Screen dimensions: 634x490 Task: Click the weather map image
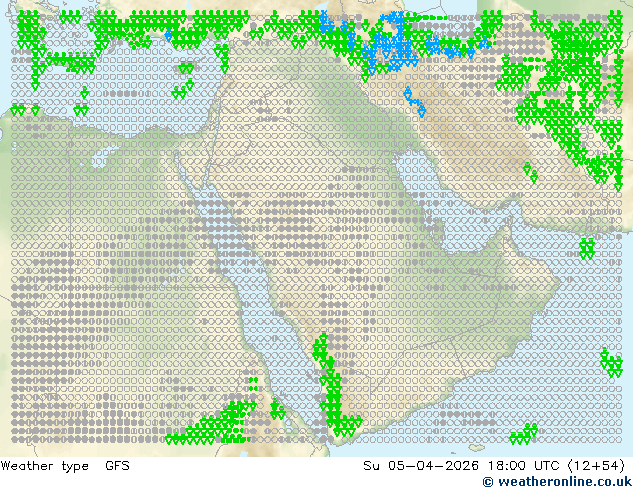pos(317,228)
